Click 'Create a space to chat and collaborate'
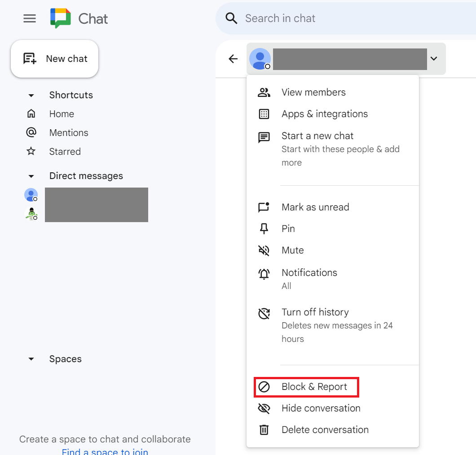The width and height of the screenshot is (476, 455). (105, 439)
